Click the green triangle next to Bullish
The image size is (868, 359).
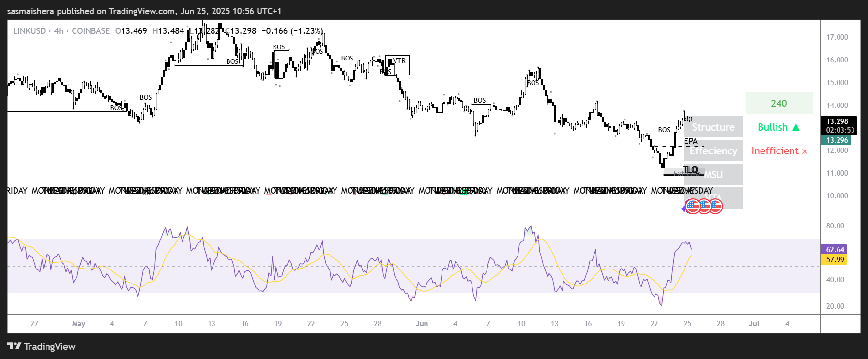pos(796,127)
